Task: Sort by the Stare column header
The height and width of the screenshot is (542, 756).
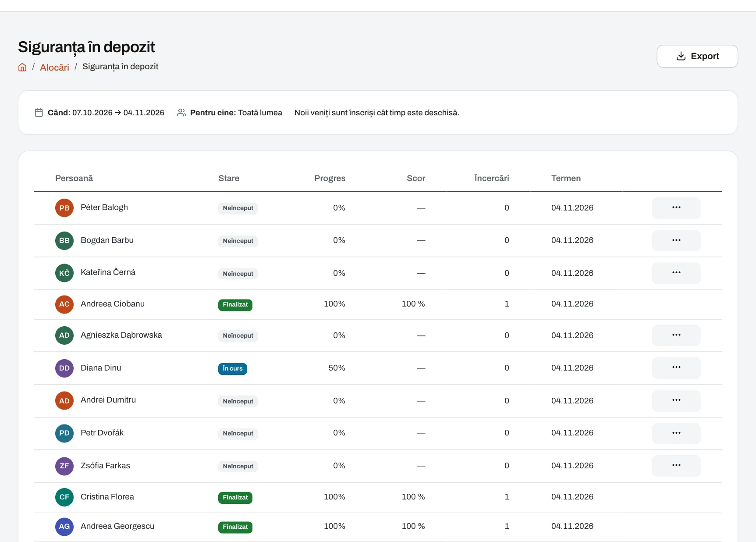Action: pos(229,178)
